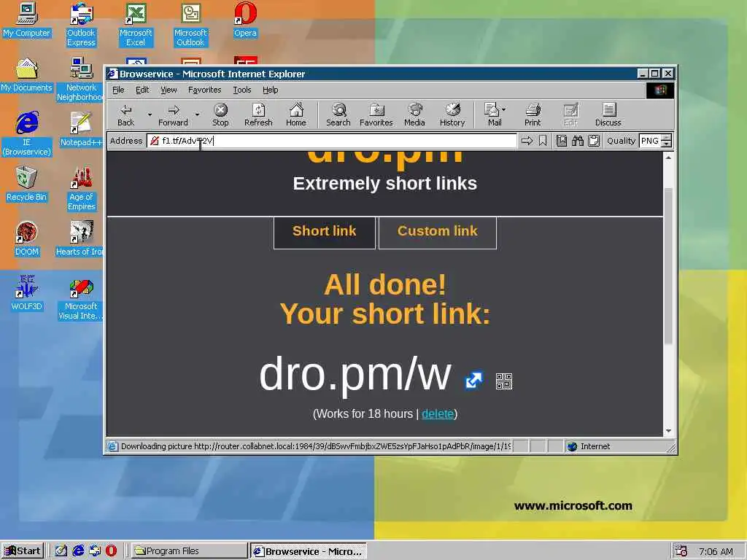Screen dimensions: 747x560
Task: Open the Back button history dropdown arrow
Action: [150, 114]
